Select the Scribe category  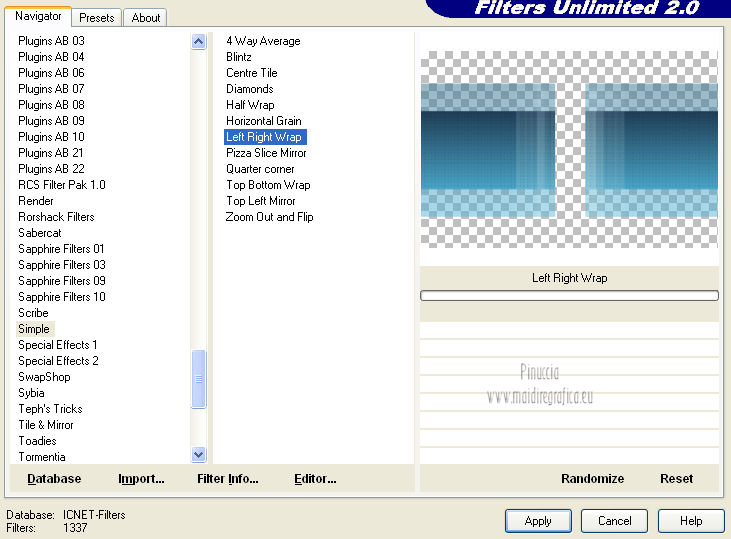[x=33, y=313]
